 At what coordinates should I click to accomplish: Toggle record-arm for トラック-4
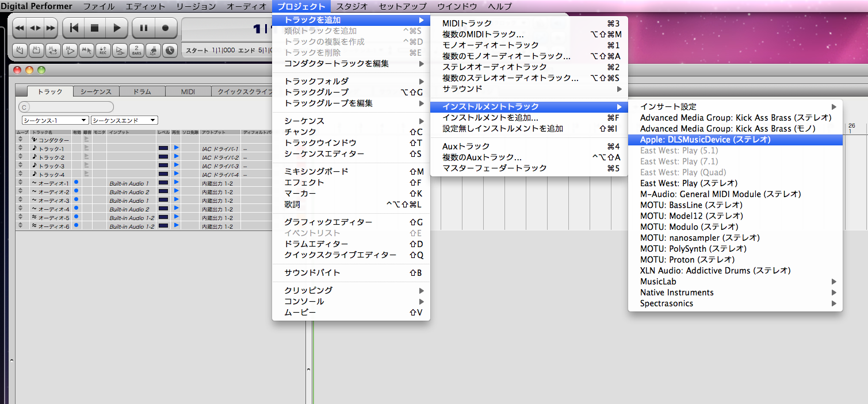[87, 174]
